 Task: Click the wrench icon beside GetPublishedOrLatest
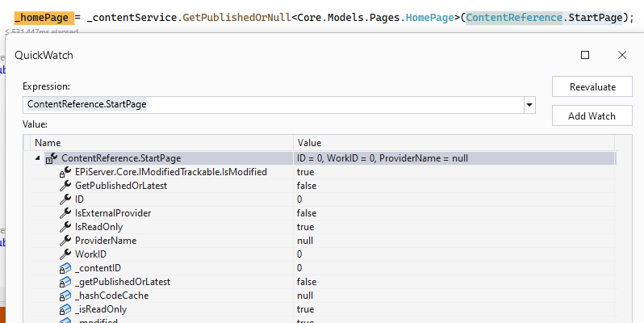coord(66,186)
